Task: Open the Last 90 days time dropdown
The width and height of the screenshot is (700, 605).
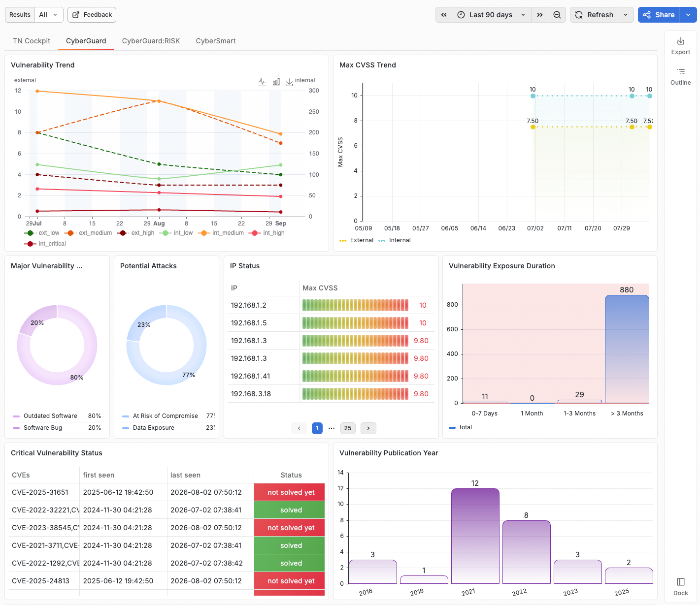Action: (x=492, y=15)
